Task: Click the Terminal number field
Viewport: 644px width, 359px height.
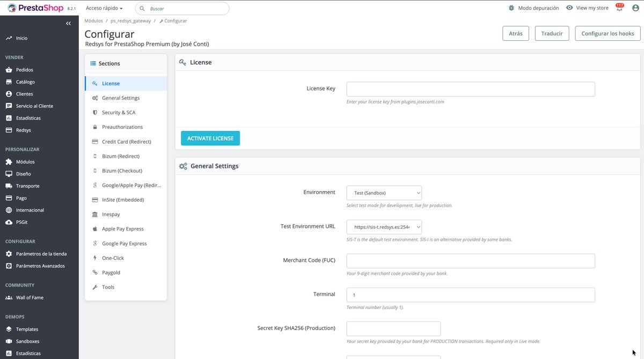Action: tap(471, 295)
